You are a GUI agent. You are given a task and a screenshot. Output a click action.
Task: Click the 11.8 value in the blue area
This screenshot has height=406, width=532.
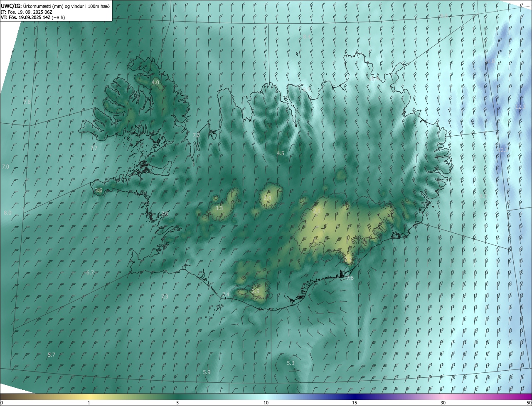tap(490, 61)
